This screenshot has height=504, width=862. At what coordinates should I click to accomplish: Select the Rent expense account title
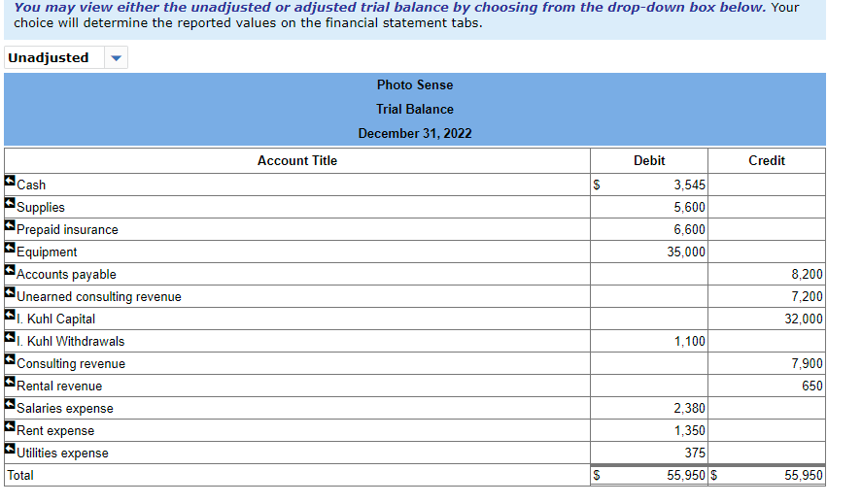(55, 431)
